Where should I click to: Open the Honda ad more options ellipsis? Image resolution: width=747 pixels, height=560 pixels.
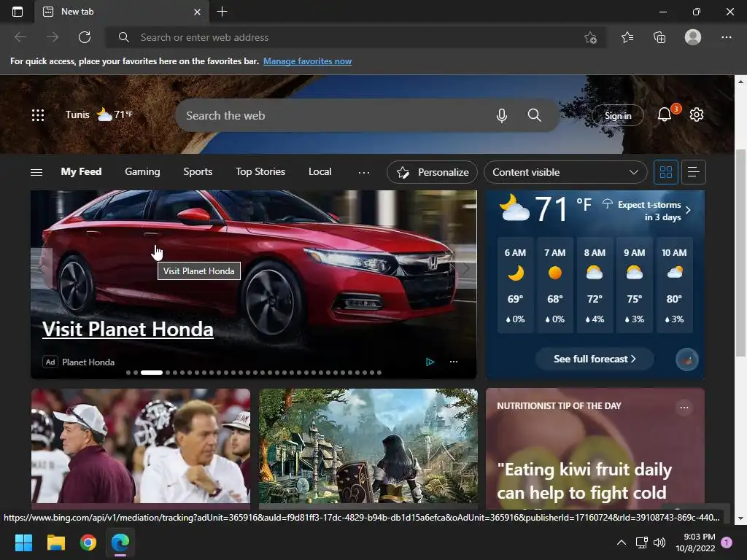(x=454, y=362)
